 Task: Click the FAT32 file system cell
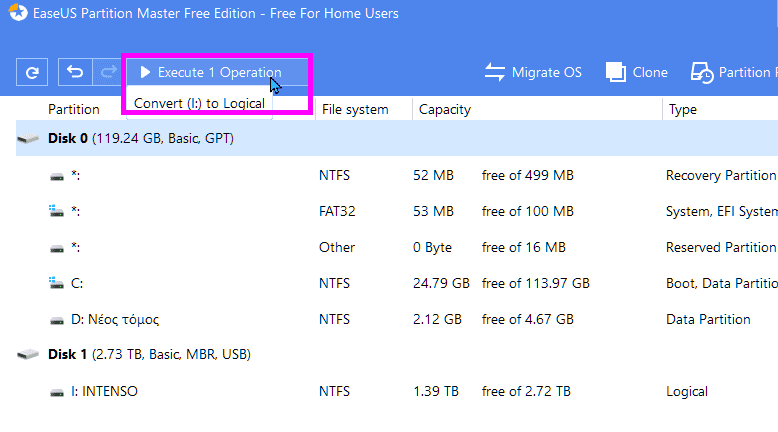(337, 211)
